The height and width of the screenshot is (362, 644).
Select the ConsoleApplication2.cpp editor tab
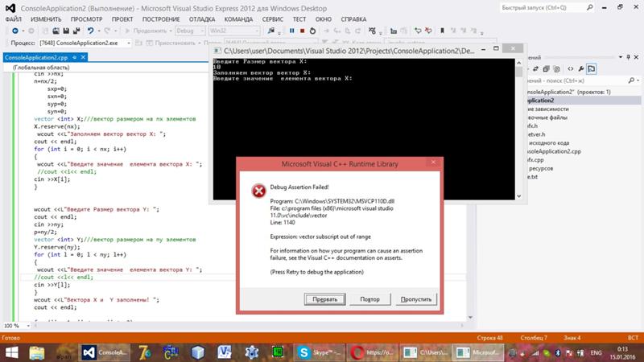[x=36, y=57]
